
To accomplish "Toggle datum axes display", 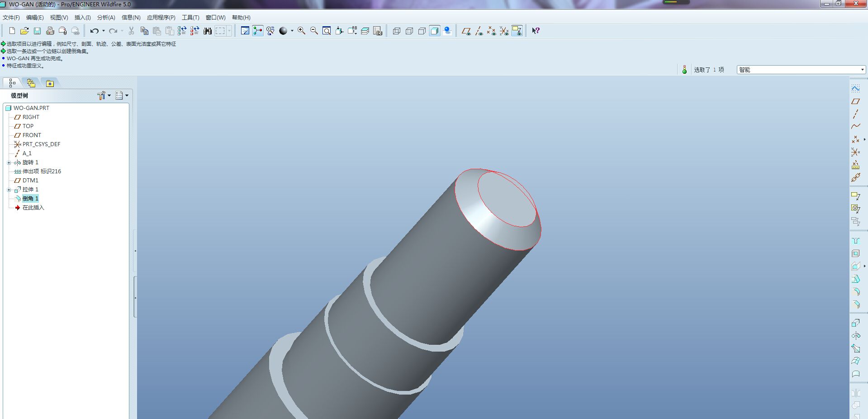I will tap(479, 31).
